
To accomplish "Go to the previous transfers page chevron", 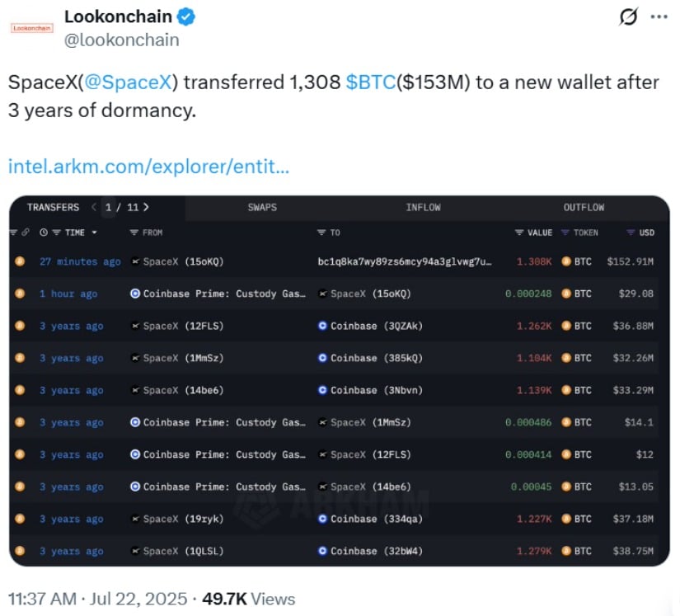I will point(94,207).
